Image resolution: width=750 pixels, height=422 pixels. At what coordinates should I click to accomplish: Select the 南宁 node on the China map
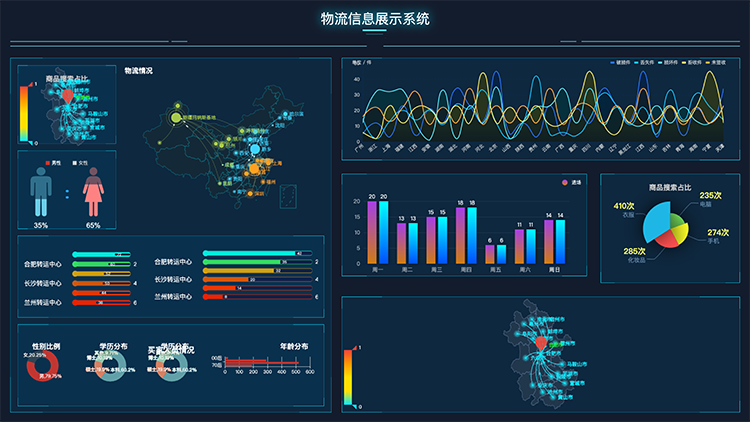click(234, 192)
